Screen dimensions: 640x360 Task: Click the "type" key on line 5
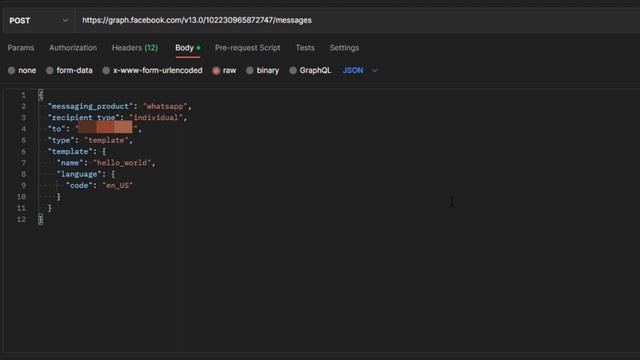tap(61, 140)
